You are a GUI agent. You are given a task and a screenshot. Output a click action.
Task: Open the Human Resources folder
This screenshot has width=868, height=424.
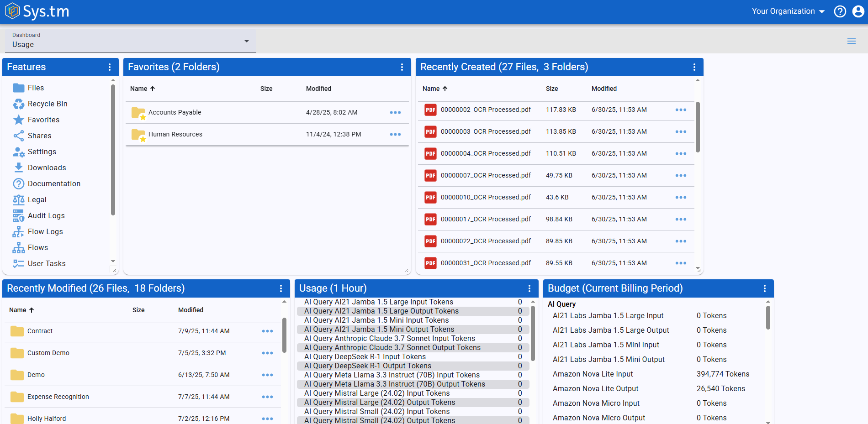(175, 134)
